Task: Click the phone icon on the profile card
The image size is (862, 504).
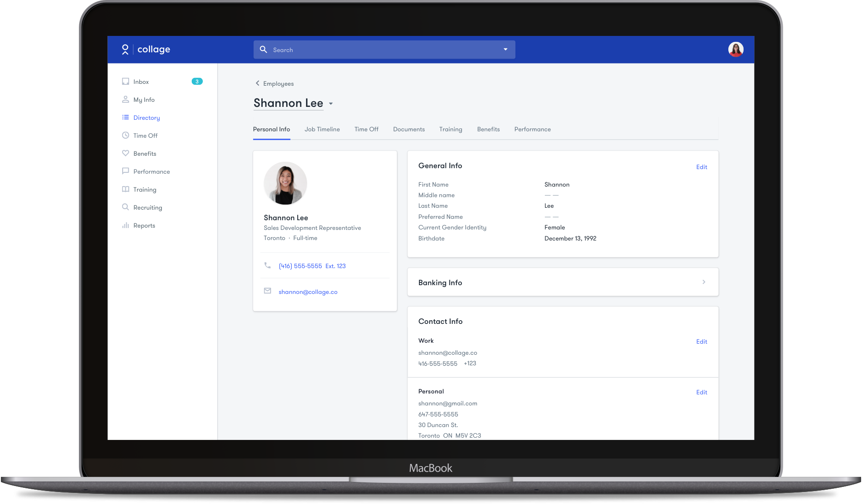Action: 267,265
